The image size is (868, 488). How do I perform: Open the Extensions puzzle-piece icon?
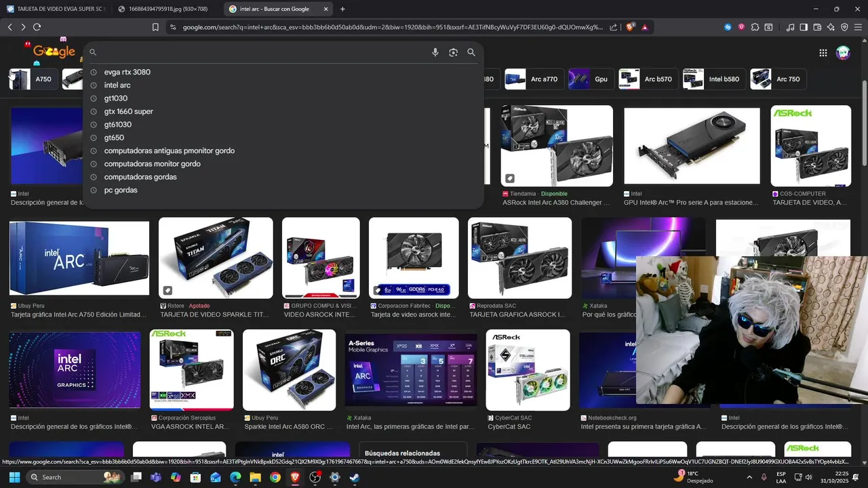(755, 27)
